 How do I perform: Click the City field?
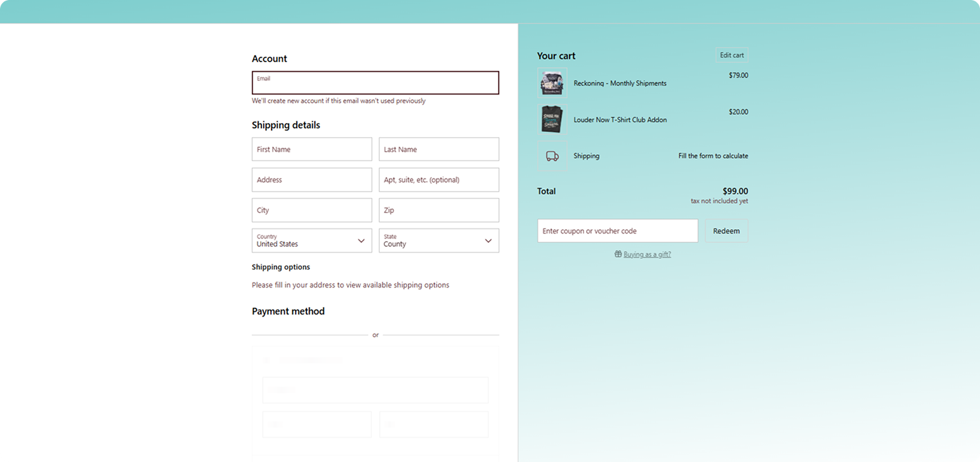312,210
